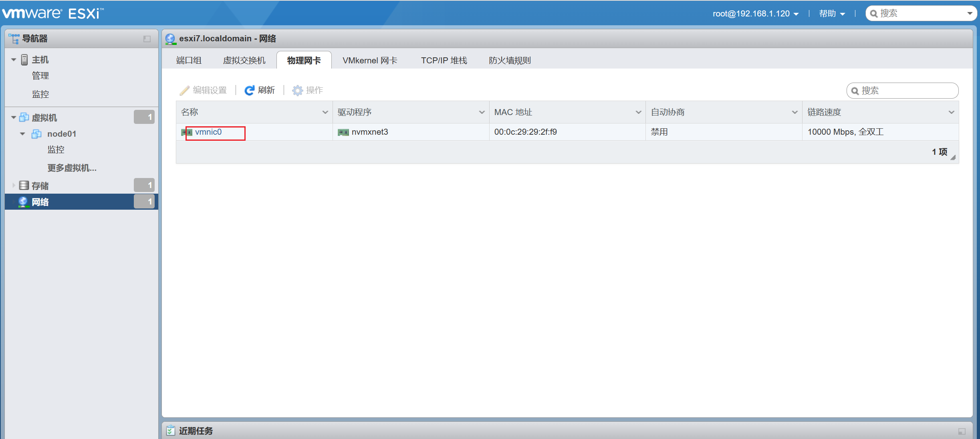Switch to the 虚拟交换机 tab
Viewport: 980px width, 439px height.
[x=244, y=60]
